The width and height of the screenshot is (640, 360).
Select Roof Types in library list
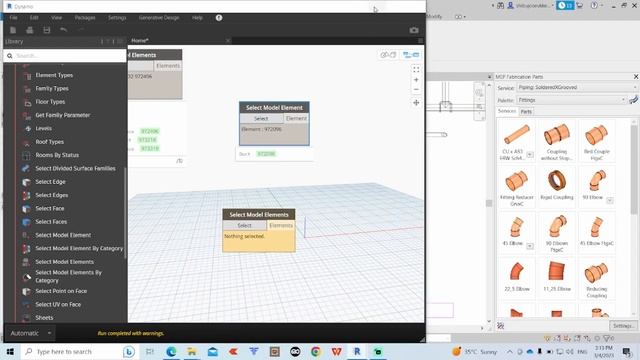(x=49, y=142)
